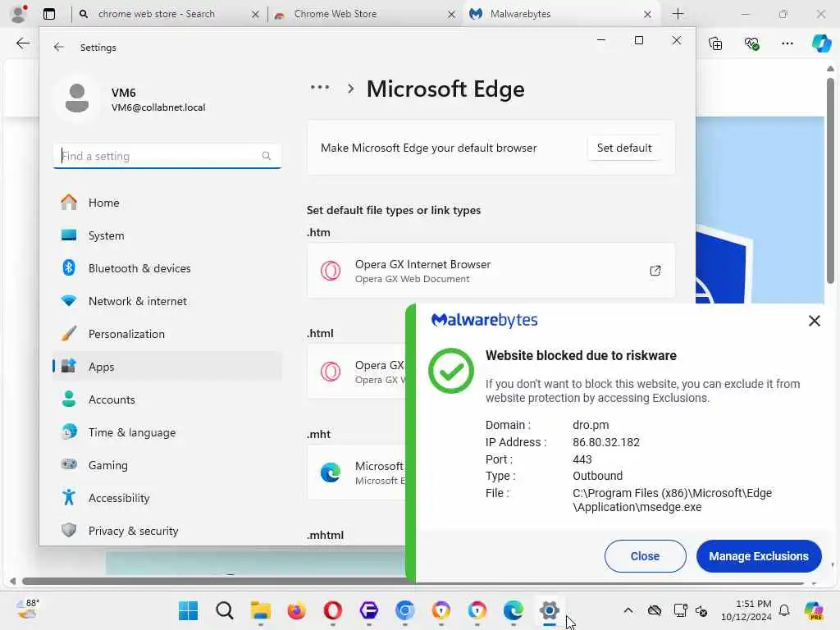Click the Edge profile avatar icon
The image size is (840, 630).
[x=20, y=14]
